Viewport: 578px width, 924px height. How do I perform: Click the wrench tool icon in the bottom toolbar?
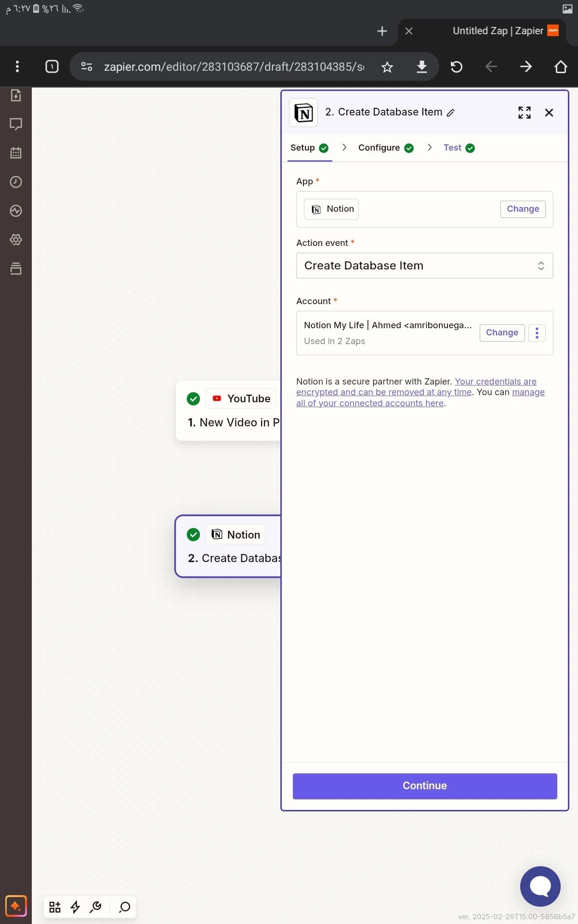click(95, 907)
